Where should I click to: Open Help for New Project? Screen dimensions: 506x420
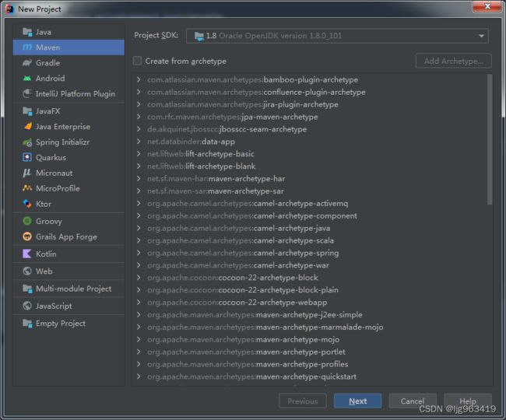point(468,401)
